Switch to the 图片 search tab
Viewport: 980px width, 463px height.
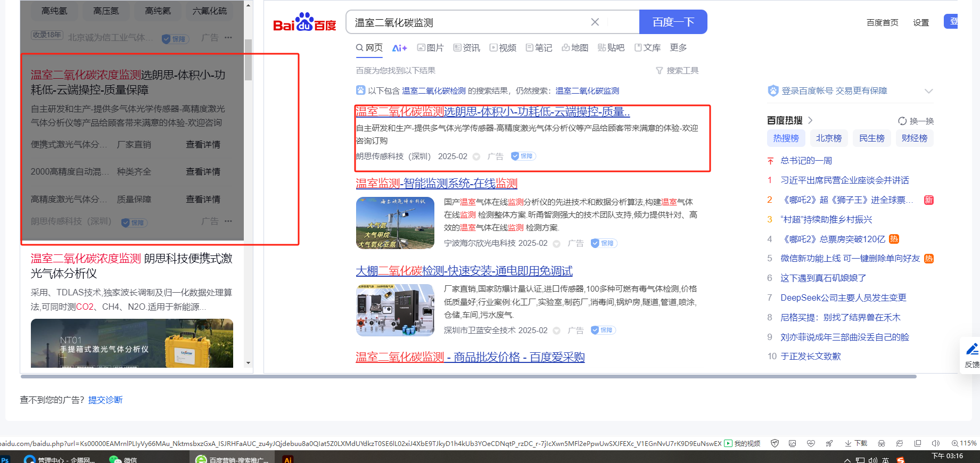point(430,48)
